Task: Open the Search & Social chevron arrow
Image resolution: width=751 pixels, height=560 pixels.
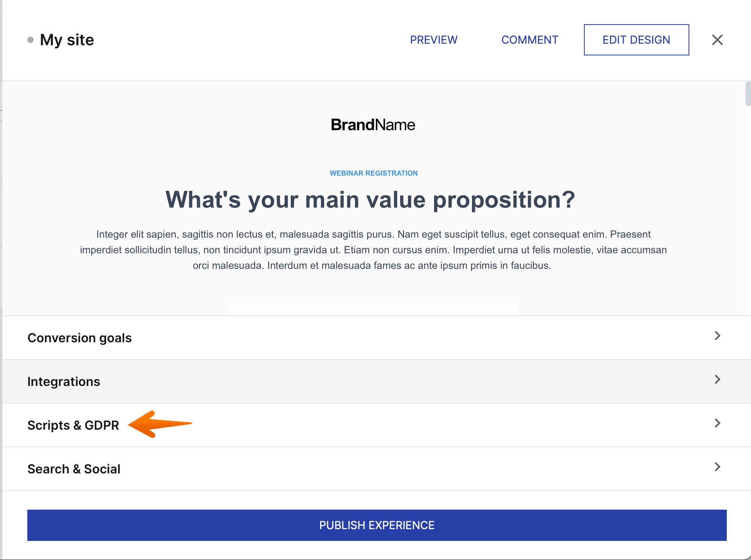Action: pyautogui.click(x=717, y=467)
